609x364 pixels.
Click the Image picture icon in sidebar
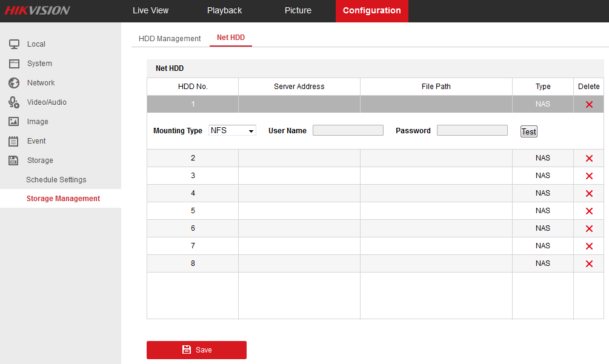point(14,122)
